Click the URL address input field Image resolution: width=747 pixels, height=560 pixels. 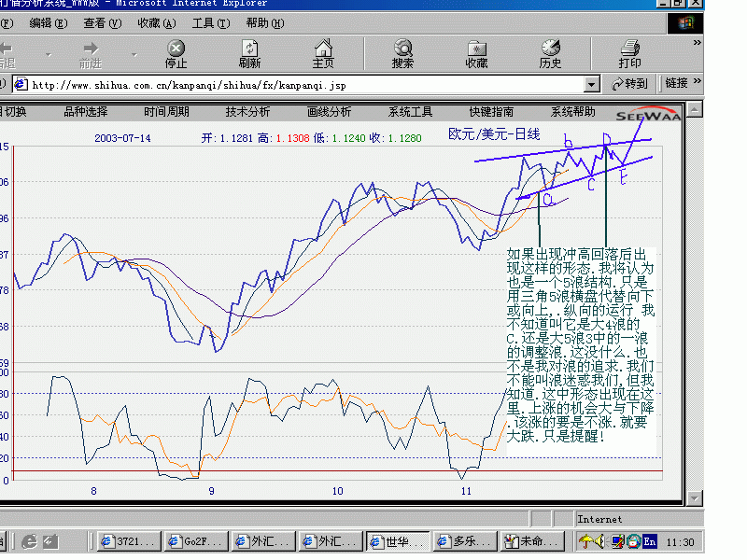[x=305, y=85]
